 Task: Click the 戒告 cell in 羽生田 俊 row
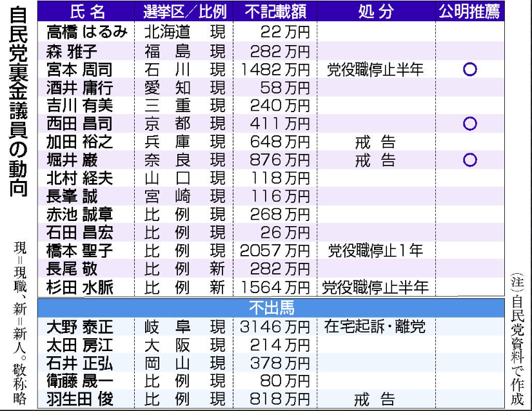click(x=375, y=399)
